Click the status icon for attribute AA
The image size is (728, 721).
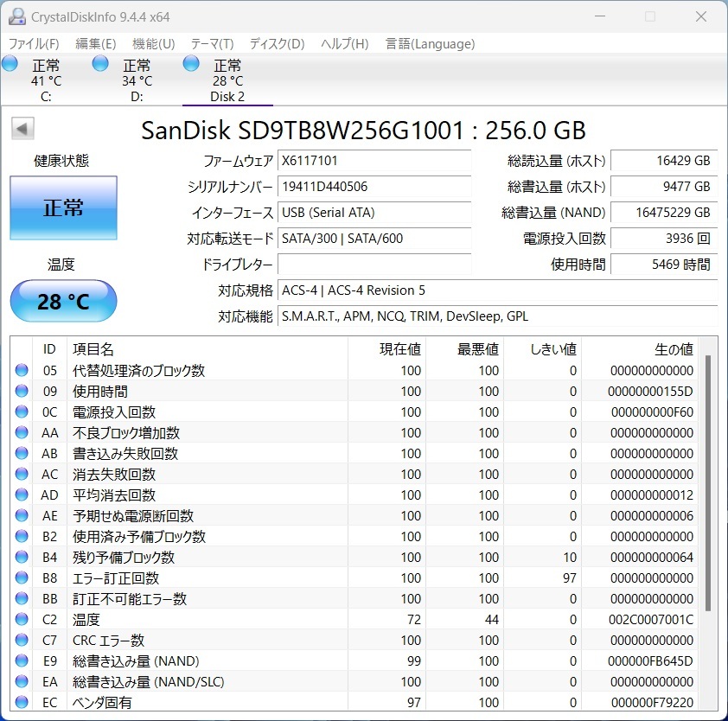22,432
